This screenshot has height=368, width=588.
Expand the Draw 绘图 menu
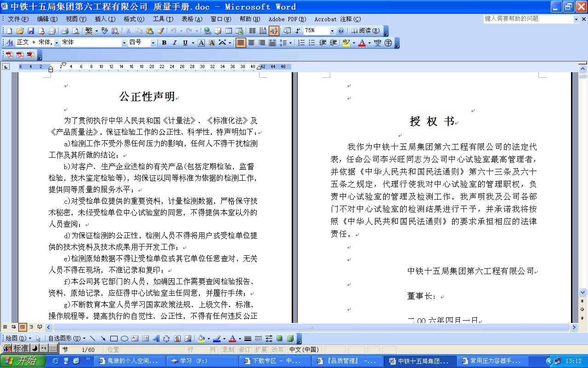coord(19,339)
